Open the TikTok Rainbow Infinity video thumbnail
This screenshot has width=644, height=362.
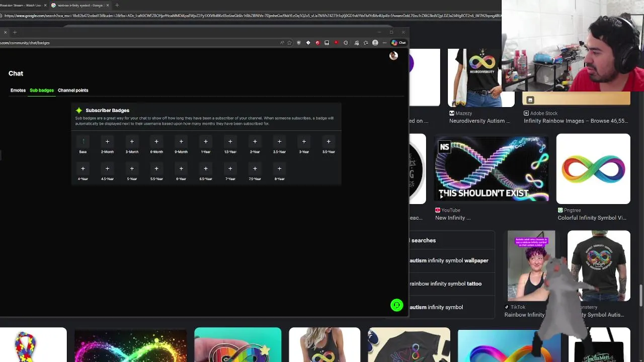pyautogui.click(x=531, y=266)
